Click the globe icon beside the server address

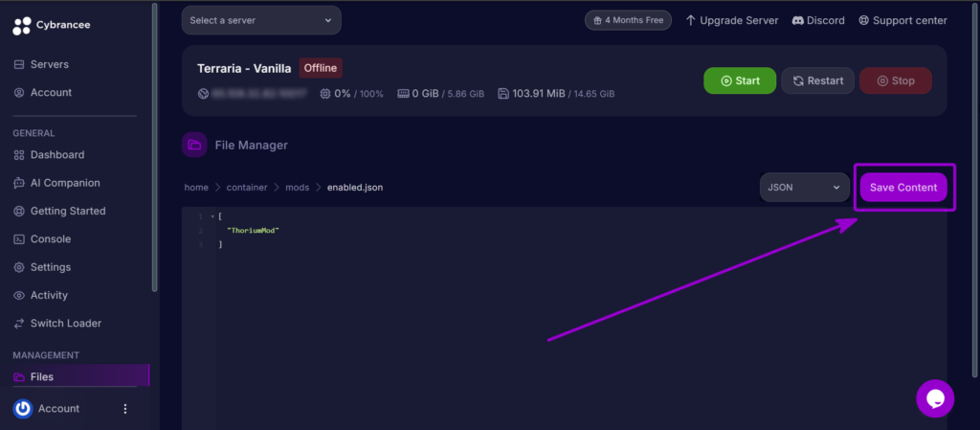point(203,94)
